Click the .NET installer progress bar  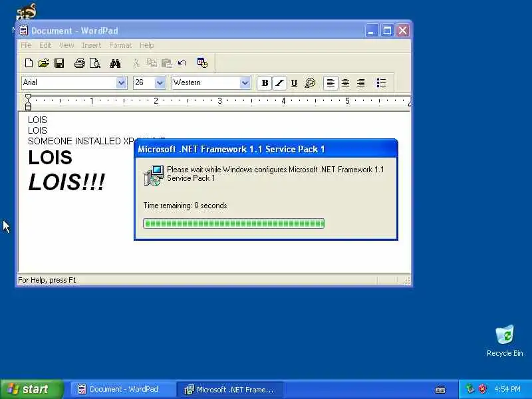[x=234, y=223]
